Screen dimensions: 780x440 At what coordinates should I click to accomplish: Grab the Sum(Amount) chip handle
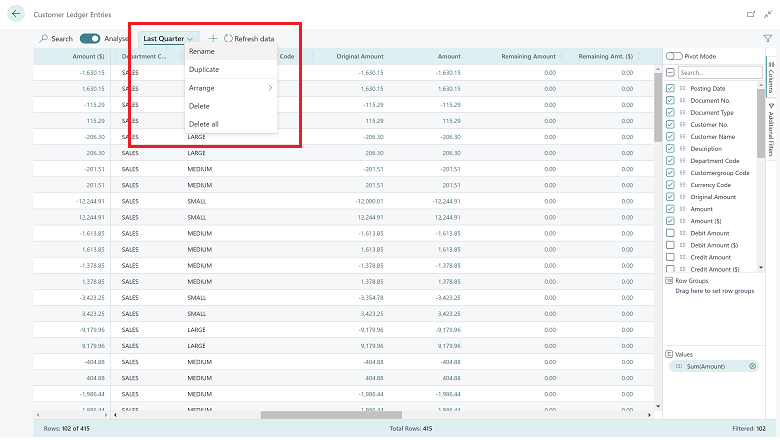coord(679,366)
